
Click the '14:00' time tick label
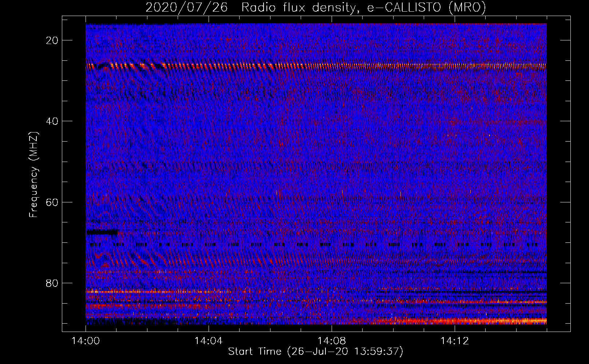pyautogui.click(x=86, y=341)
